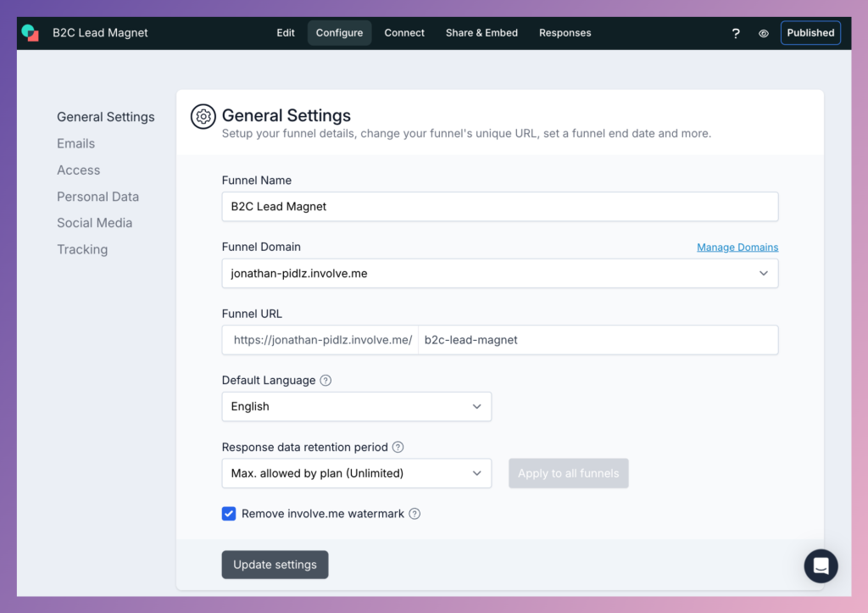Click the General Settings gear icon
Image resolution: width=868 pixels, height=613 pixels.
[203, 116]
